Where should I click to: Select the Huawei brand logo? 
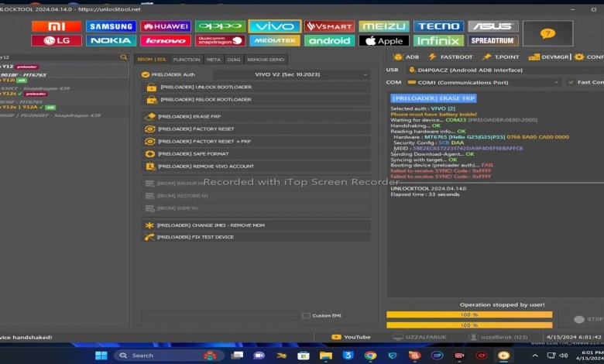tap(166, 26)
